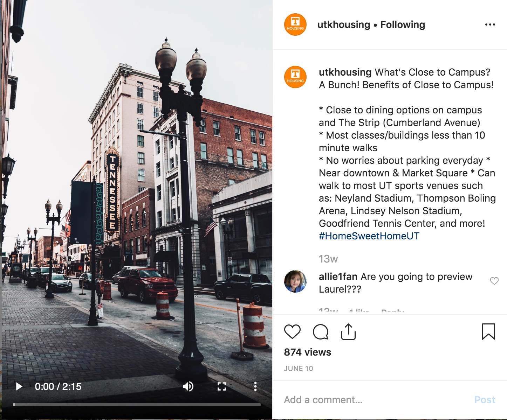Open utkhousing username in caption
This screenshot has height=420, width=507.
pos(345,72)
